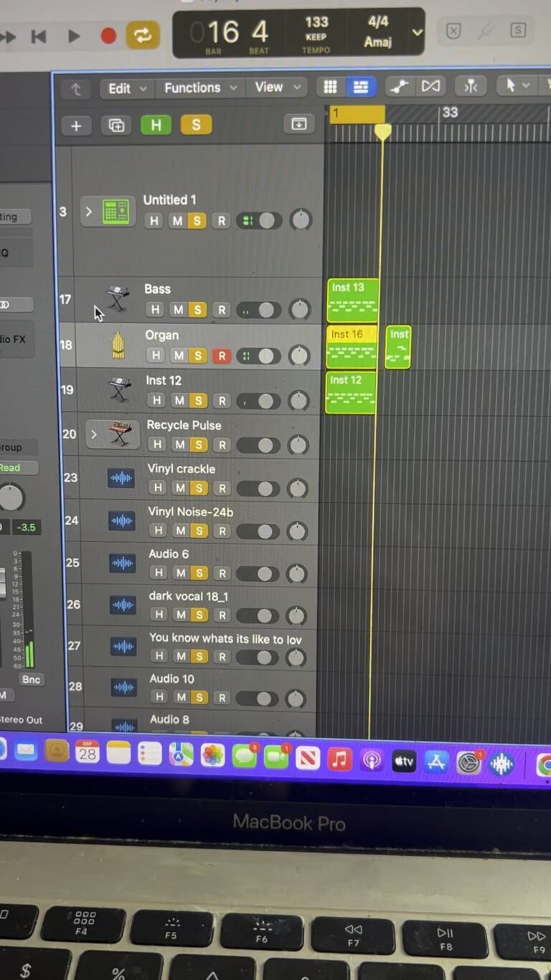551x980 pixels.
Task: Click the Catch playhead button
Action: [x=471, y=86]
